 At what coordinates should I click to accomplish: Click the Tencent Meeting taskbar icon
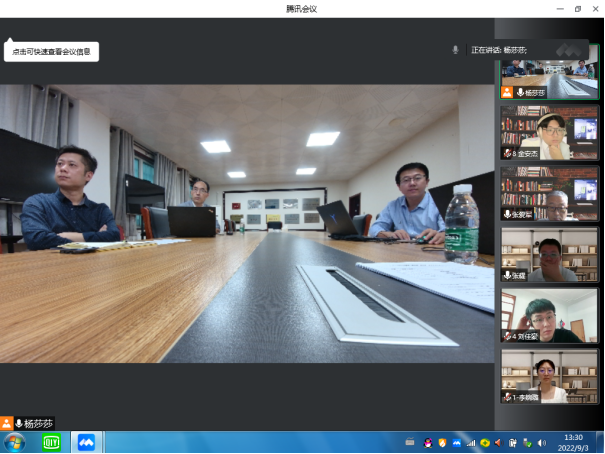[x=87, y=442]
